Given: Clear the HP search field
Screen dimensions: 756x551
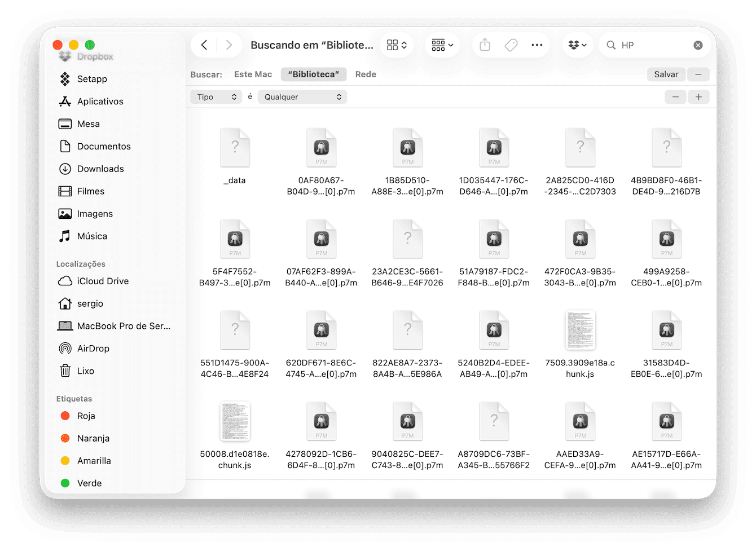Looking at the screenshot, I should tap(698, 45).
